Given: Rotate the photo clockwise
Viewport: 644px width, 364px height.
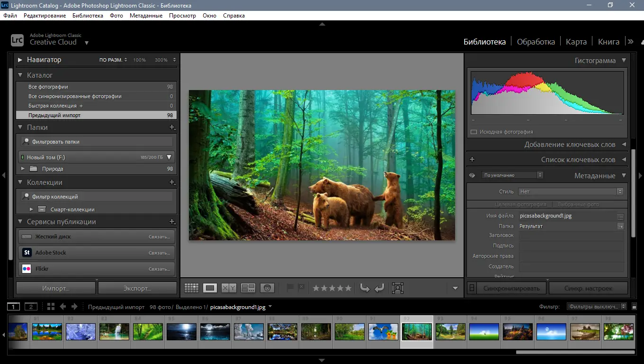Looking at the screenshot, I should (379, 287).
